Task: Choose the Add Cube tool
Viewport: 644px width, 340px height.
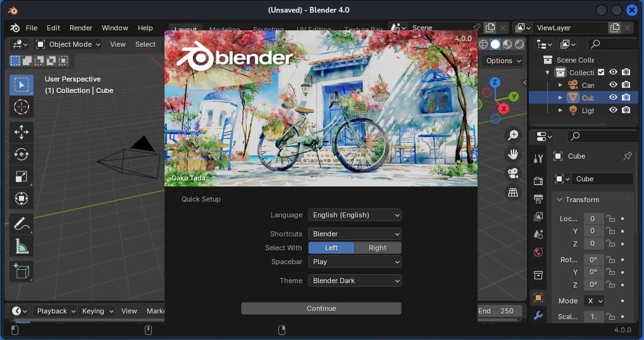Action: click(x=22, y=272)
